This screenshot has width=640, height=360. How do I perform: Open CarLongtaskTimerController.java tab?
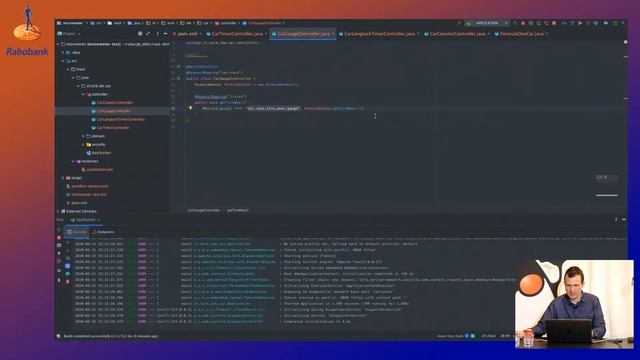379,34
